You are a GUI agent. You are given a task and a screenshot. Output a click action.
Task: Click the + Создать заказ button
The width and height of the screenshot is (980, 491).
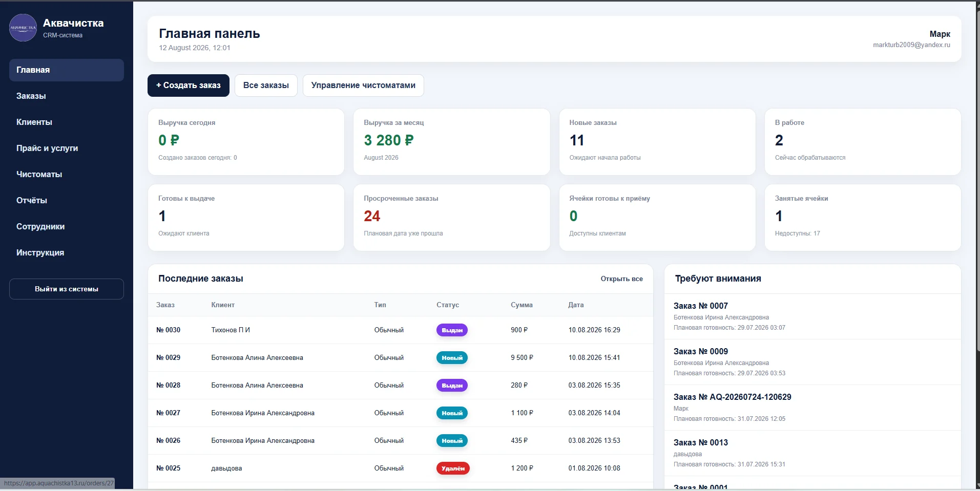[x=189, y=86]
